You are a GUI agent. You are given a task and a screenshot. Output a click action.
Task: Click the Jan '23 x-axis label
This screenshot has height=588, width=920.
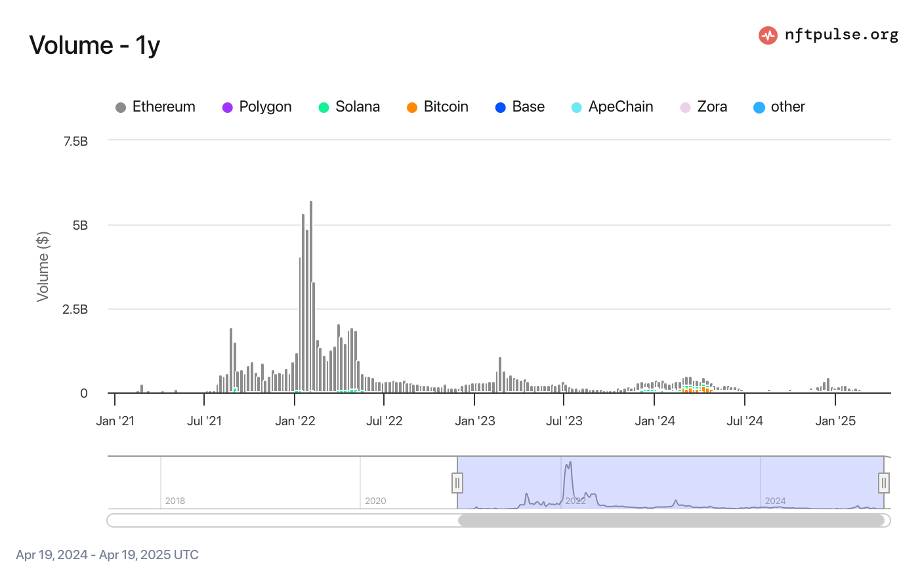[x=475, y=421]
